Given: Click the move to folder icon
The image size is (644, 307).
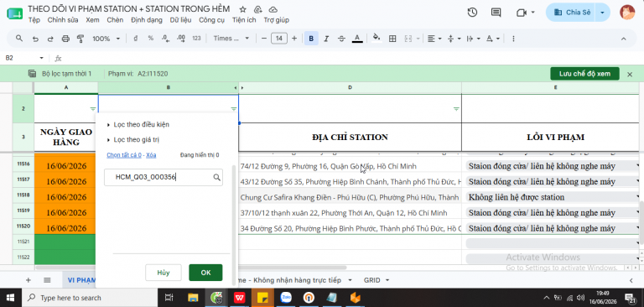Looking at the screenshot, I should pyautogui.click(x=258, y=9).
